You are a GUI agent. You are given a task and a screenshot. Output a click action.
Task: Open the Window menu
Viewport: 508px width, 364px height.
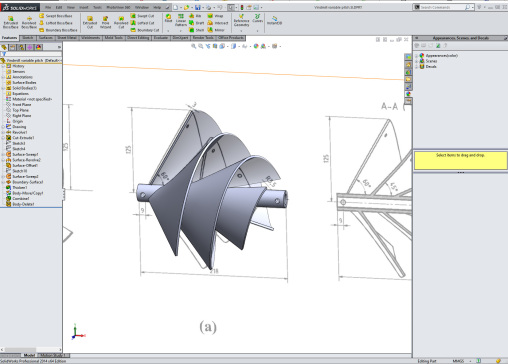(x=142, y=7)
